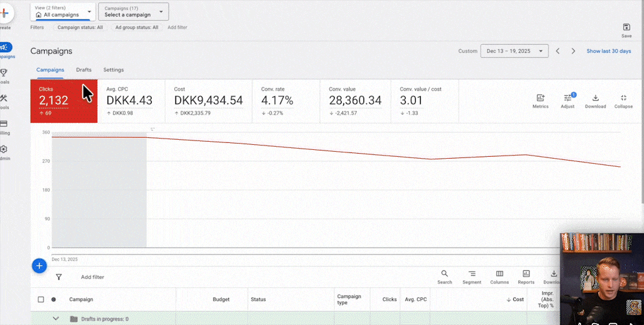The width and height of the screenshot is (644, 325).
Task: Open the Select a campaign dropdown
Action: tap(133, 11)
